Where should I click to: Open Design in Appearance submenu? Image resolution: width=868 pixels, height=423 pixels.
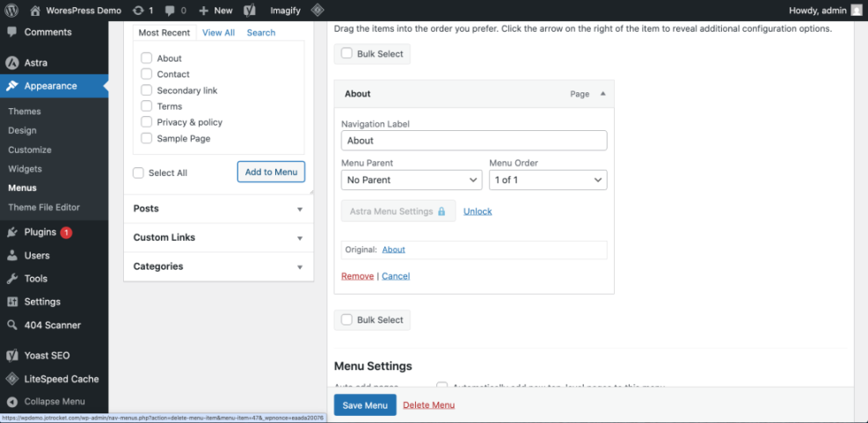22,131
